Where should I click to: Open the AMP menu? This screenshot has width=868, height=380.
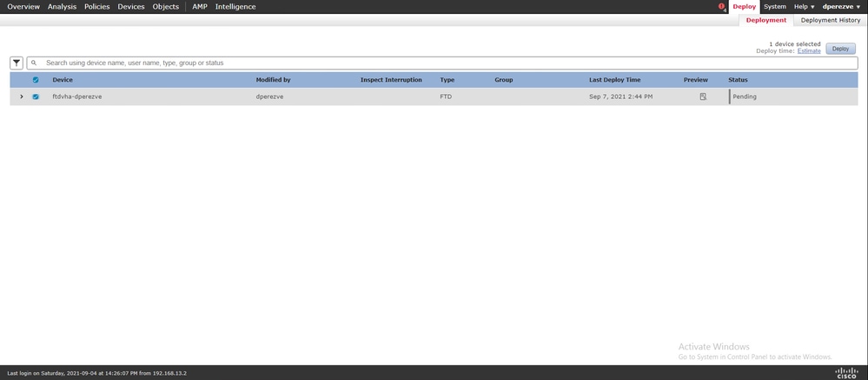click(x=199, y=7)
